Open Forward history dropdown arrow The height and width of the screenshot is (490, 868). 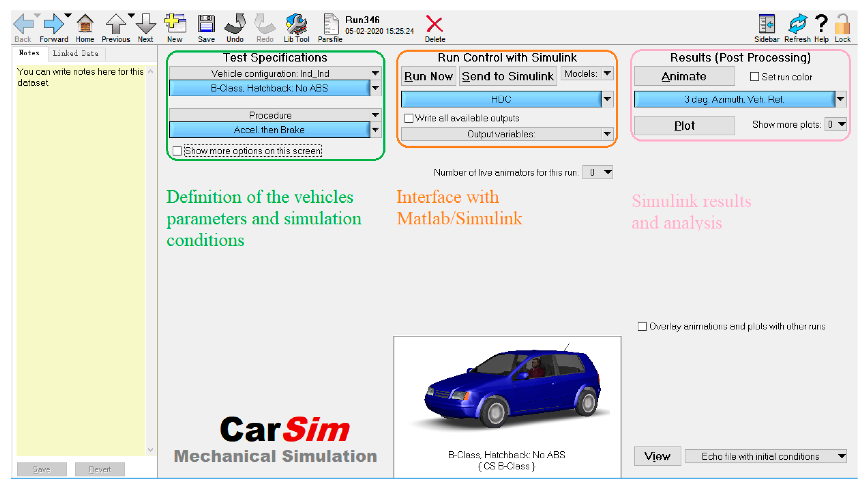click(x=68, y=16)
